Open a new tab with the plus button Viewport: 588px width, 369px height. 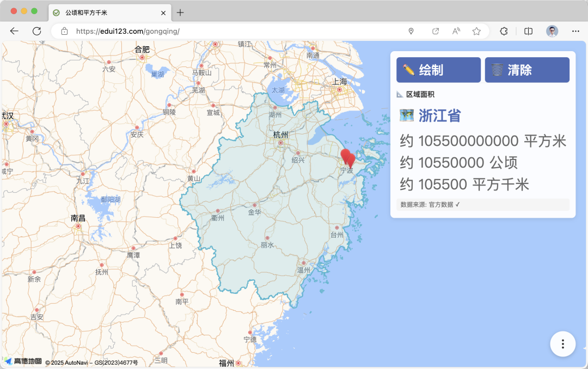pos(180,12)
